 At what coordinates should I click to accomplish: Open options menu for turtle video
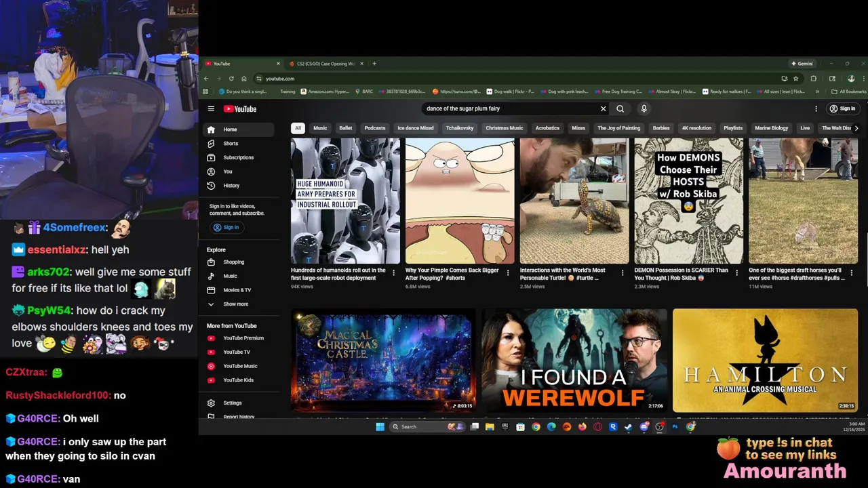pos(623,273)
